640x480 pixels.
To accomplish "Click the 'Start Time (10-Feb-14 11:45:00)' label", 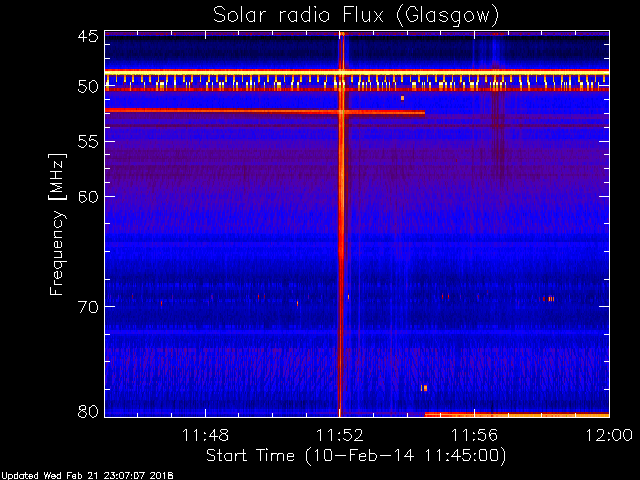I will [356, 456].
